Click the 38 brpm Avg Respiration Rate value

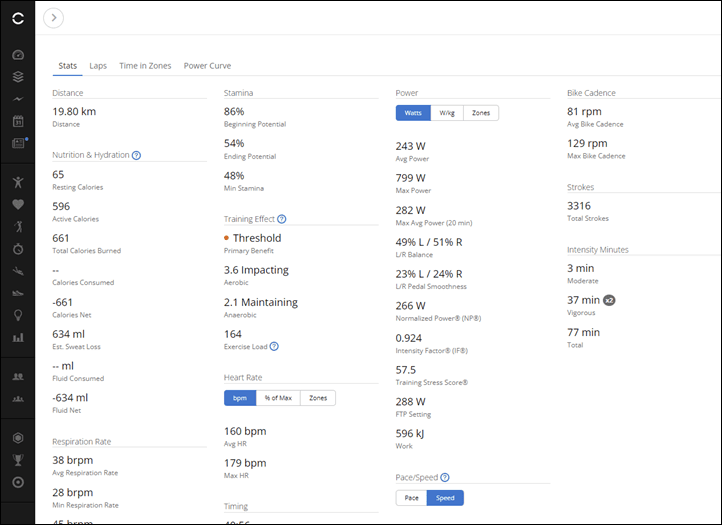point(72,461)
